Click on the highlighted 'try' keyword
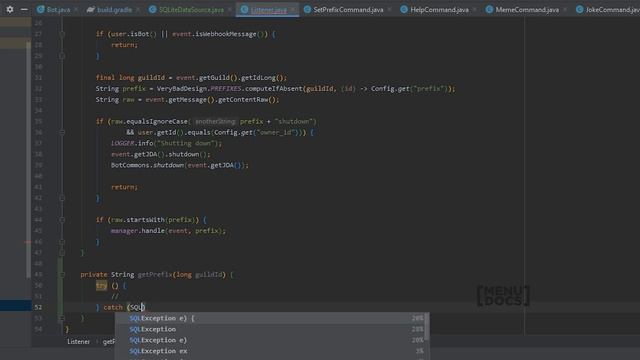 (101, 286)
